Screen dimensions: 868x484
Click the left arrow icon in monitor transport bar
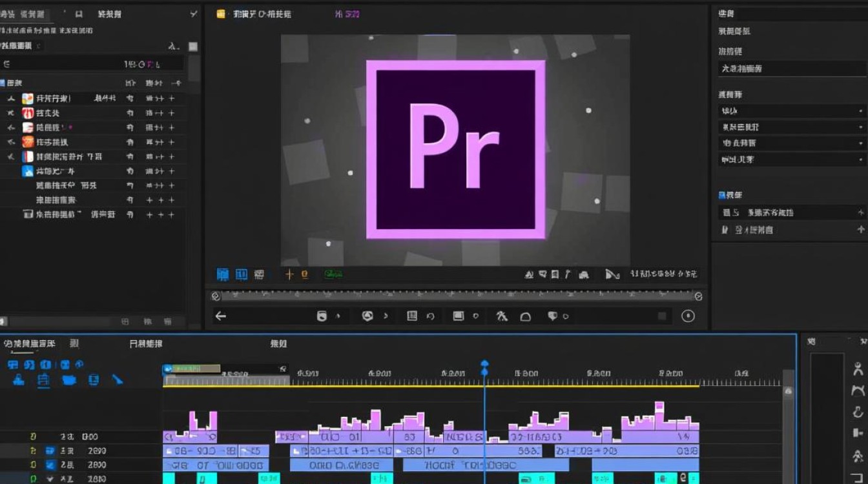coord(221,316)
